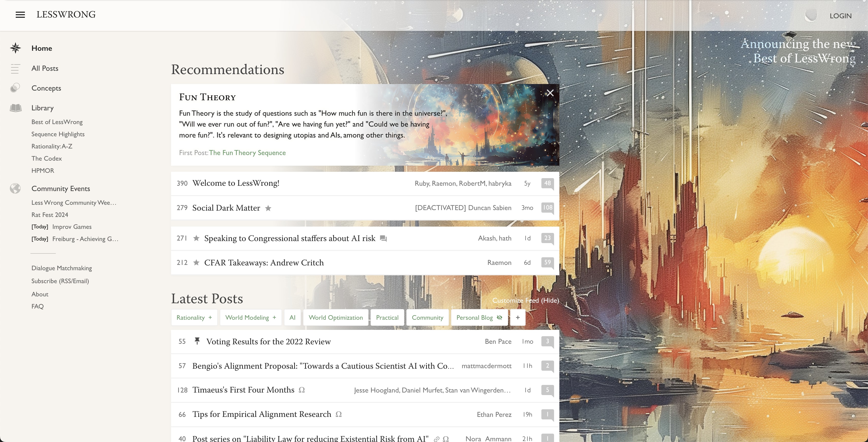Open Best of LessWrong library item

(57, 122)
